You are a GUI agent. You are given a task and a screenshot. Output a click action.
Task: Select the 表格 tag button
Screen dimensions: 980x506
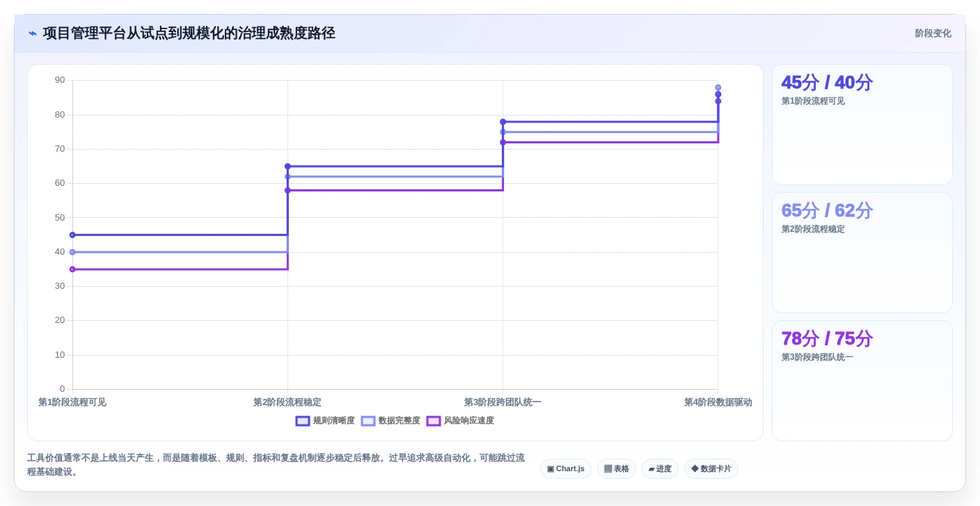(617, 468)
